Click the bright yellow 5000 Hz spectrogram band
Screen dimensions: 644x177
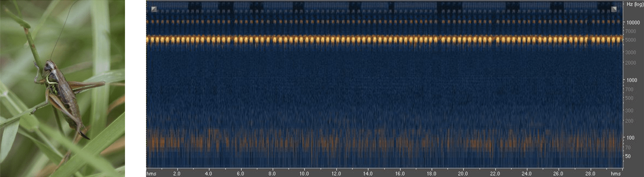(384, 40)
